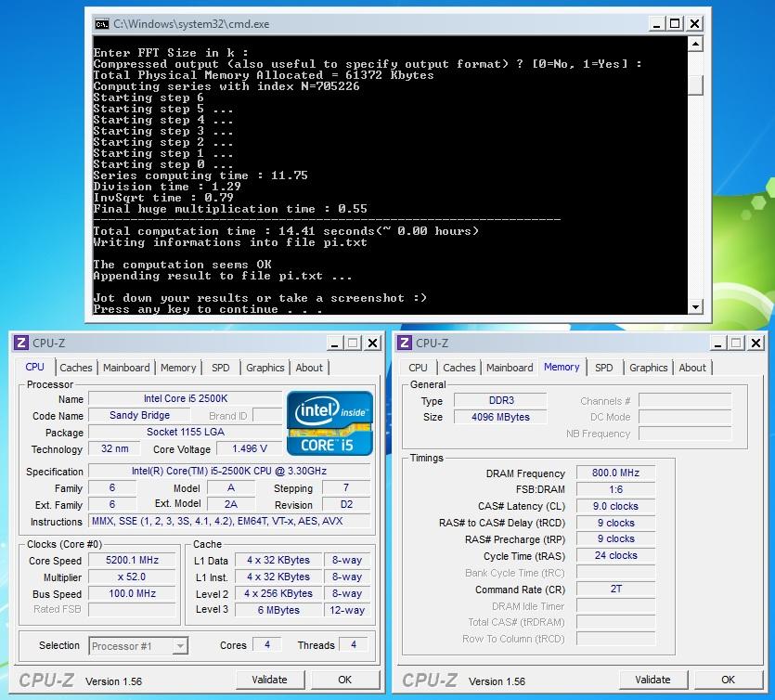Click the Multiplier value 'x 52.0'

point(132,577)
